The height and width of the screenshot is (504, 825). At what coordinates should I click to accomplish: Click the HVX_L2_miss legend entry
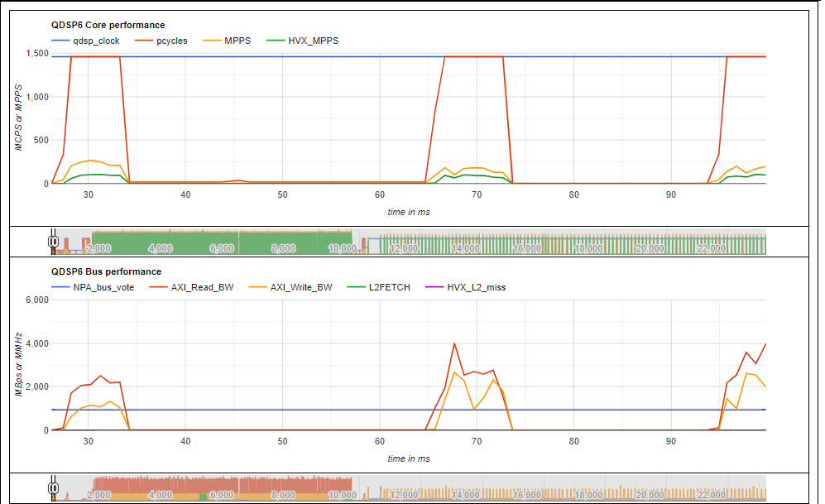[x=466, y=288]
